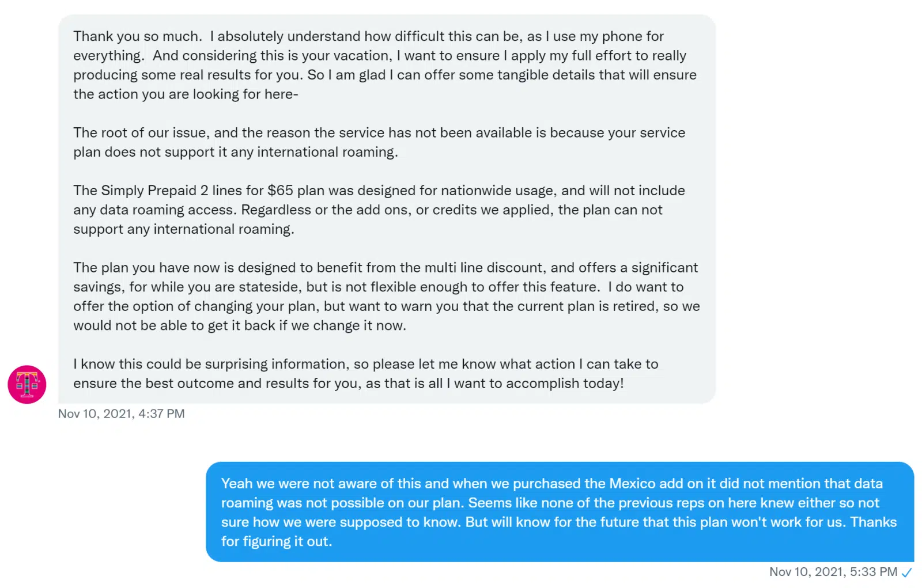Viewport: 922px width, 588px height.
Task: Click the blue read-receipt checkmark
Action: coord(907,572)
